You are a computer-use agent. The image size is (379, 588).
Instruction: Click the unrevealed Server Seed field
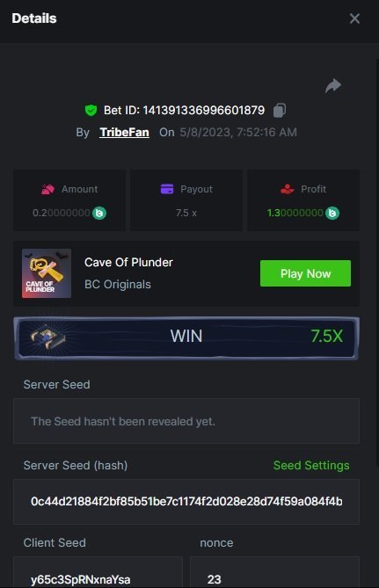coord(186,421)
